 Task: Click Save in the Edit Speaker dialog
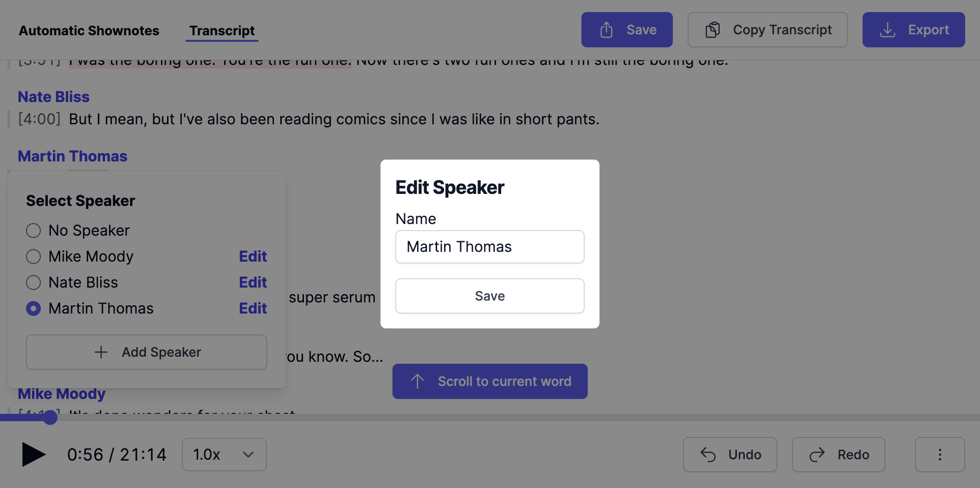[x=490, y=296]
